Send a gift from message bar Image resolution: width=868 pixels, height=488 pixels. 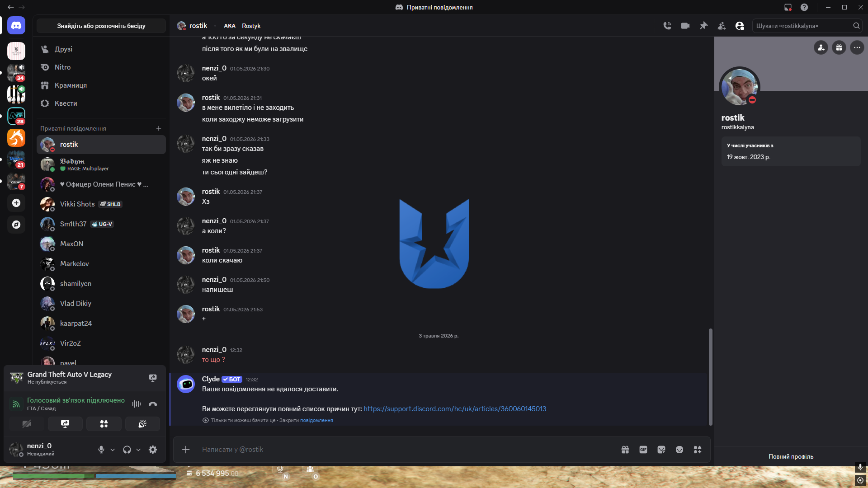click(x=625, y=450)
